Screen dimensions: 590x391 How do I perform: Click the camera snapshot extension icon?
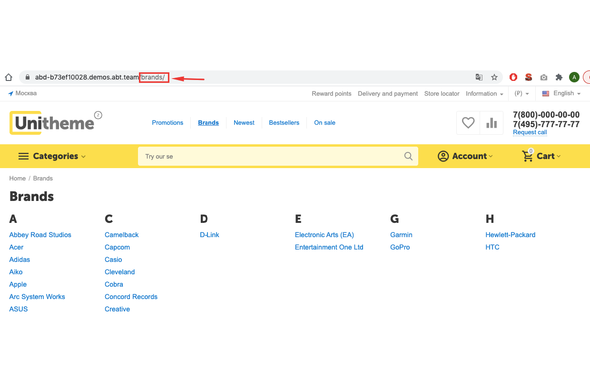544,77
